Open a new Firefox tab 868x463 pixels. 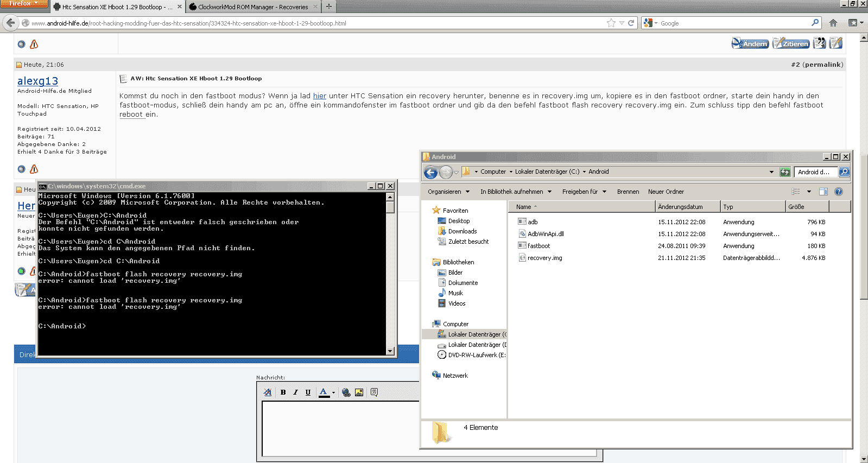click(x=328, y=7)
